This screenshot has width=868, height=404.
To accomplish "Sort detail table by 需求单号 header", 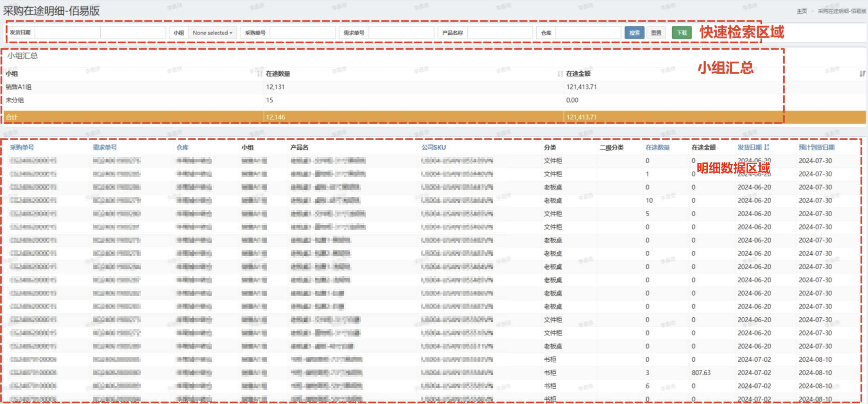I will pyautogui.click(x=105, y=147).
